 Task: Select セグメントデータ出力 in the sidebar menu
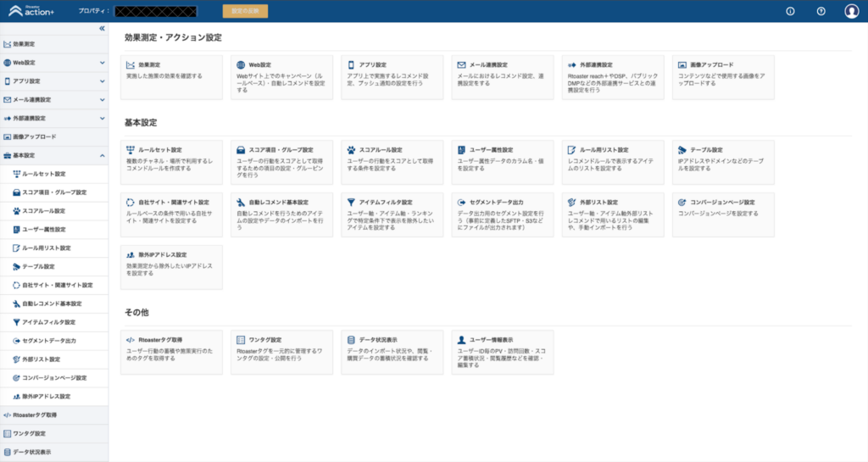pos(49,341)
